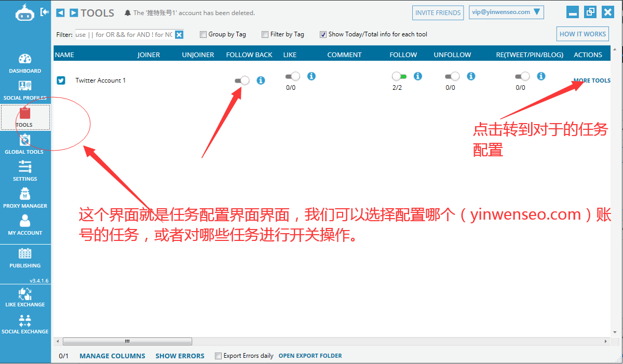The image size is (623, 364).
Task: Enable the Follow Back toggle for Twitter Account 1
Action: pyautogui.click(x=241, y=80)
